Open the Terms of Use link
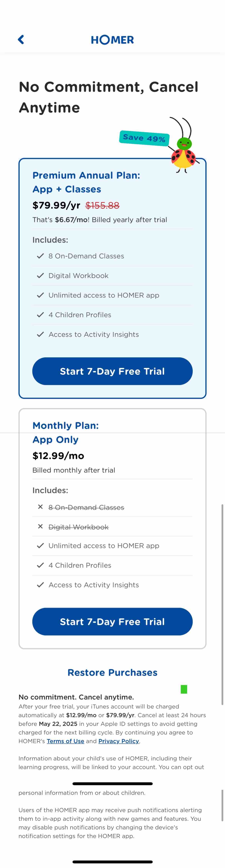 pos(65,741)
